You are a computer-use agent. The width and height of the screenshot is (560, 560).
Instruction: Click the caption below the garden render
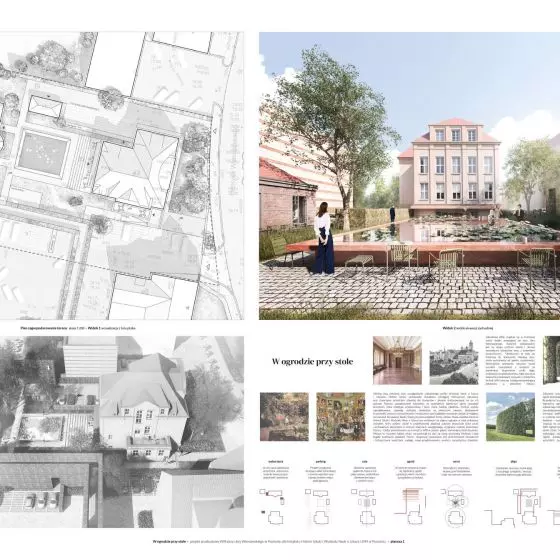tap(468, 328)
